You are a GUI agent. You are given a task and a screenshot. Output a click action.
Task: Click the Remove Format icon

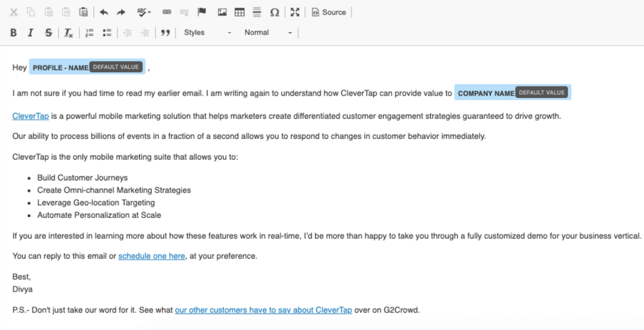68,33
